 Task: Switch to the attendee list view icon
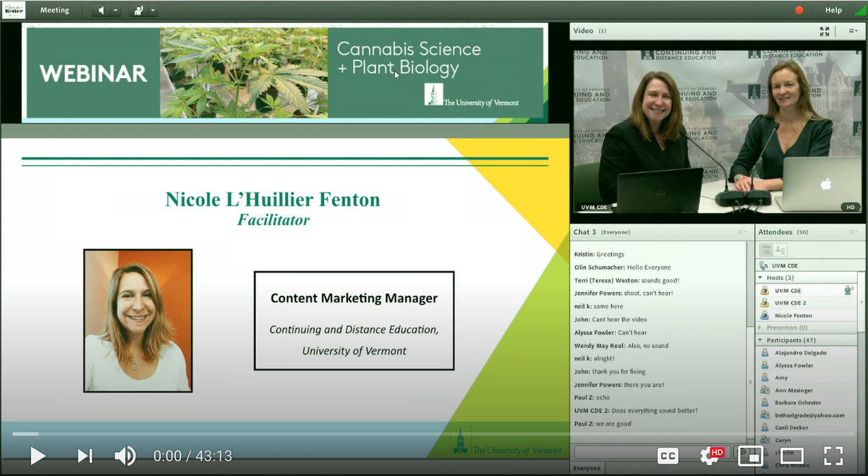(x=766, y=250)
